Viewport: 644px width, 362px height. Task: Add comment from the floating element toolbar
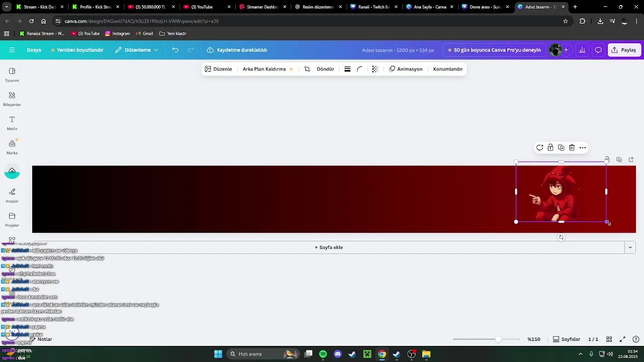[x=539, y=148]
